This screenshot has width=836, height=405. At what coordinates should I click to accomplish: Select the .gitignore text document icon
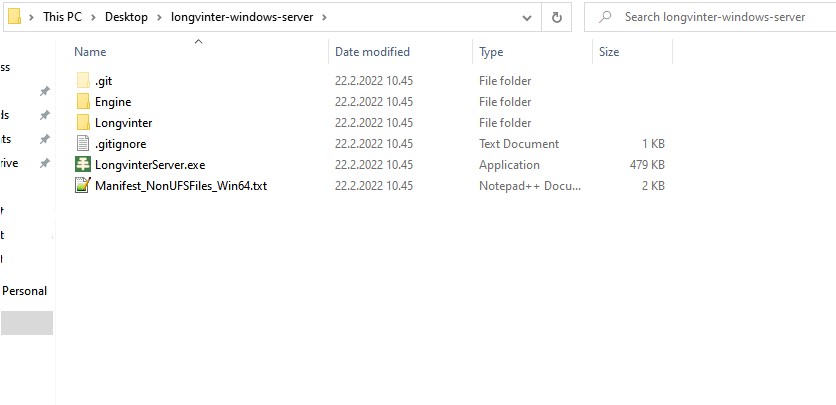pos(83,144)
